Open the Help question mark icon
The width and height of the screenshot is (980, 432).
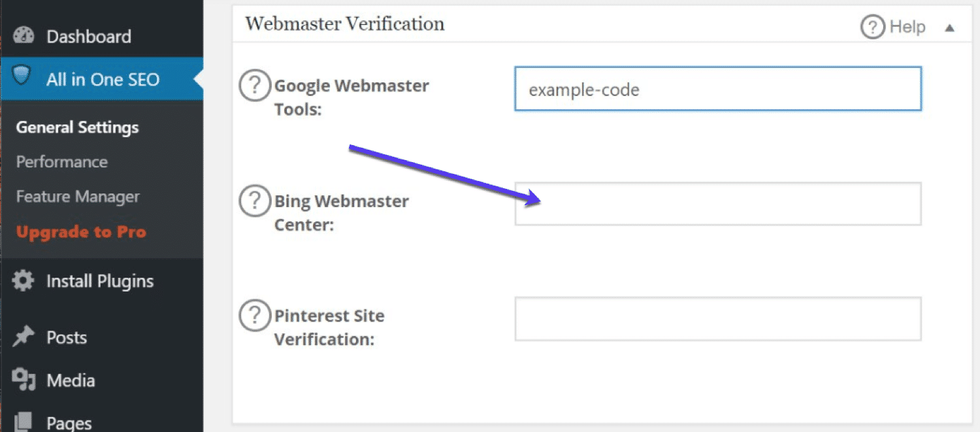coord(873,27)
